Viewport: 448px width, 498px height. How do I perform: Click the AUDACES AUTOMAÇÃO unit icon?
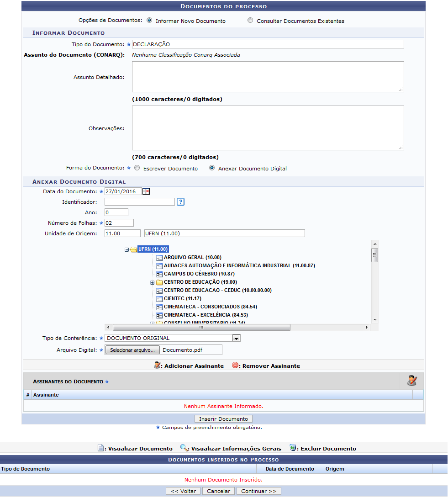[x=159, y=266]
